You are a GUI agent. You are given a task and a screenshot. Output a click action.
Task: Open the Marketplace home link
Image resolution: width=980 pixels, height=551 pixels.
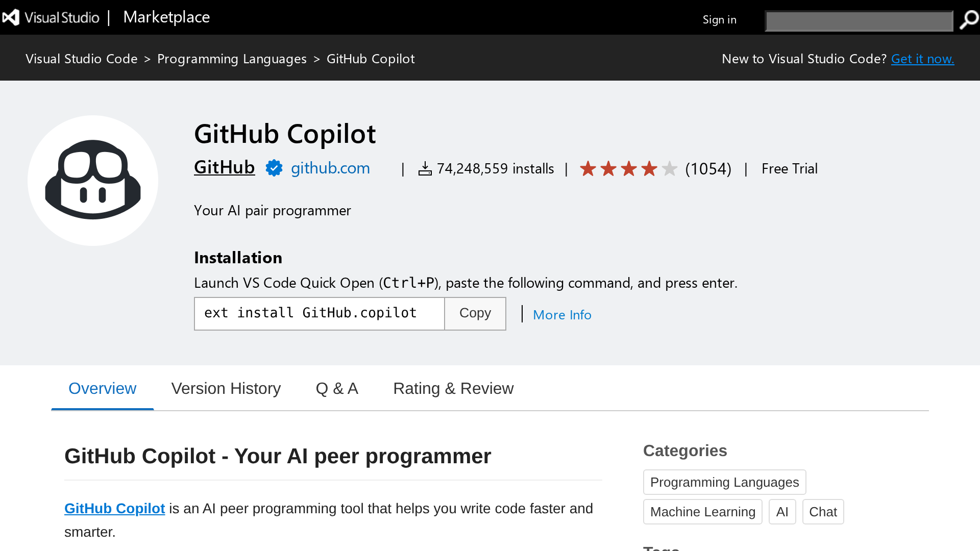(x=166, y=17)
